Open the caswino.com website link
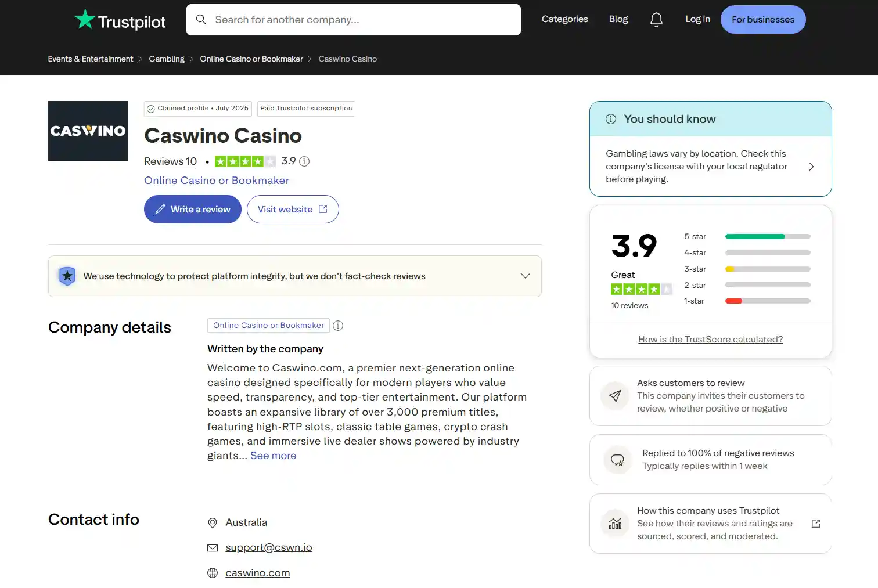Screen dimensions: 878x588 [x=258, y=573]
